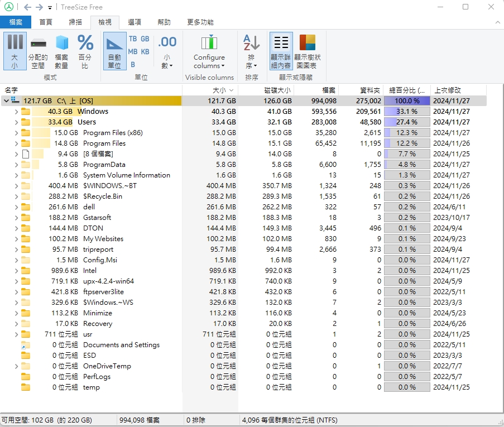Set size unit to B (bytes)
Image resolution: width=504 pixels, height=427 pixels.
point(133,65)
